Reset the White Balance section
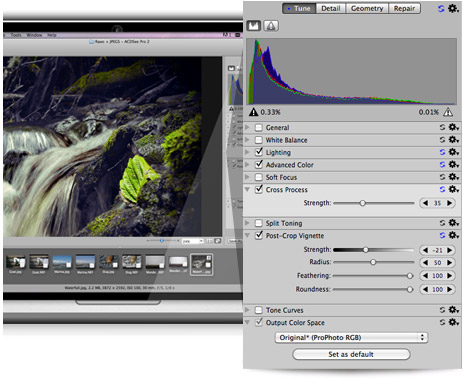This screenshot has height=381, width=463. tap(442, 140)
